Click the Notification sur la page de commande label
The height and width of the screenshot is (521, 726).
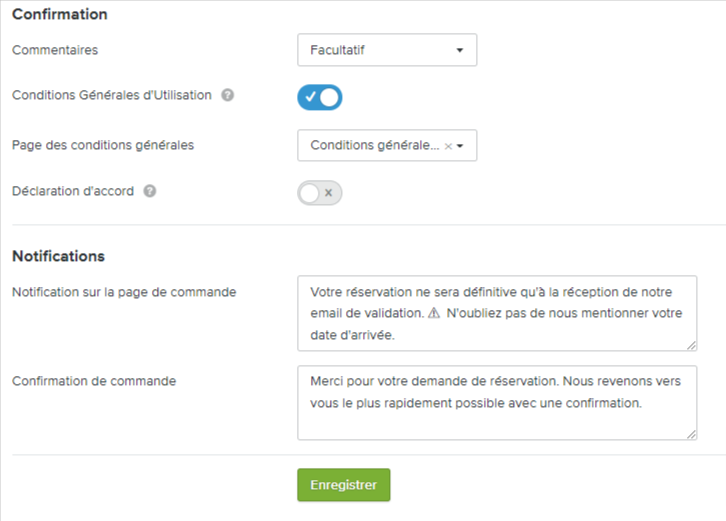(x=124, y=292)
